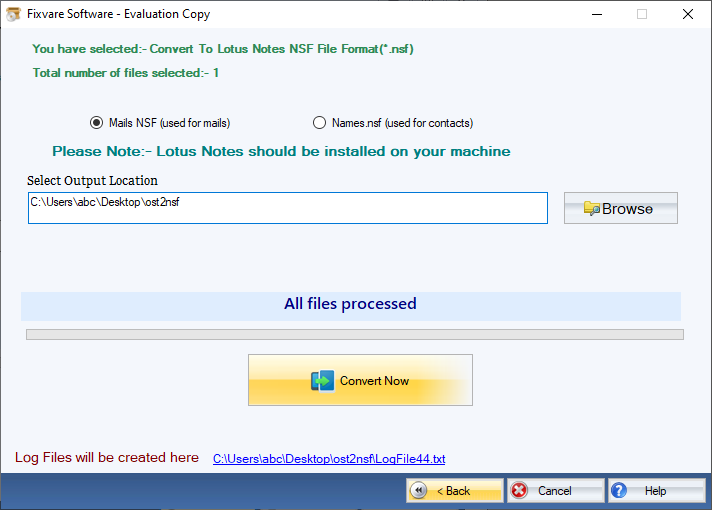Close the Fixvare Software window
712x510 pixels.
688,14
